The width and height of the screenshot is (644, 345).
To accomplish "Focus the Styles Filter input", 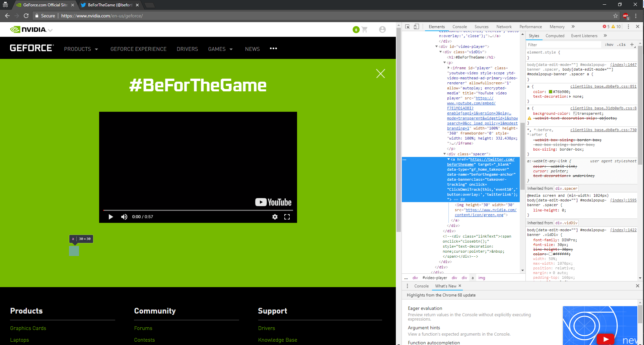I will (564, 45).
